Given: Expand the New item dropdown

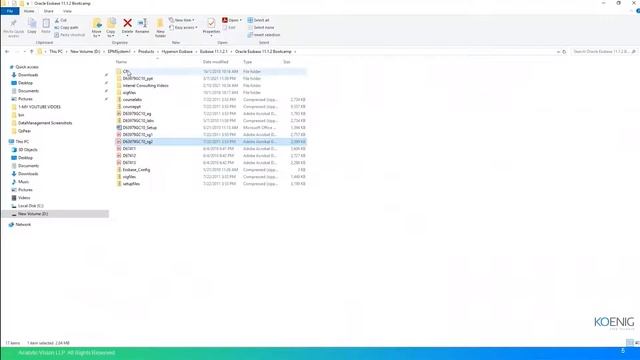Looking at the screenshot, I should [x=182, y=20].
